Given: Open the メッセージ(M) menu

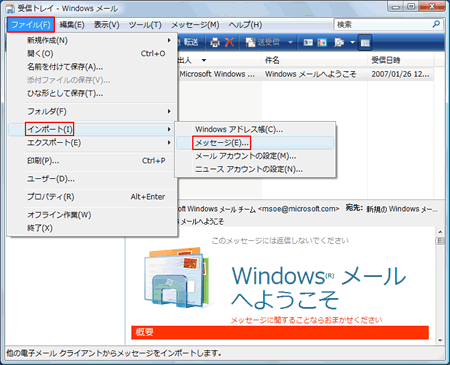Looking at the screenshot, I should (x=195, y=25).
